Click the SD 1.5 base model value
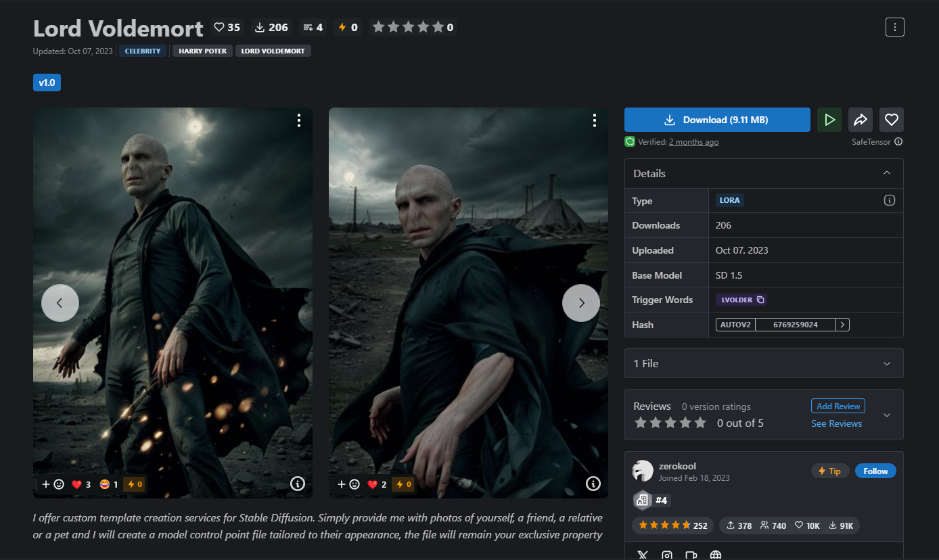 tap(729, 275)
